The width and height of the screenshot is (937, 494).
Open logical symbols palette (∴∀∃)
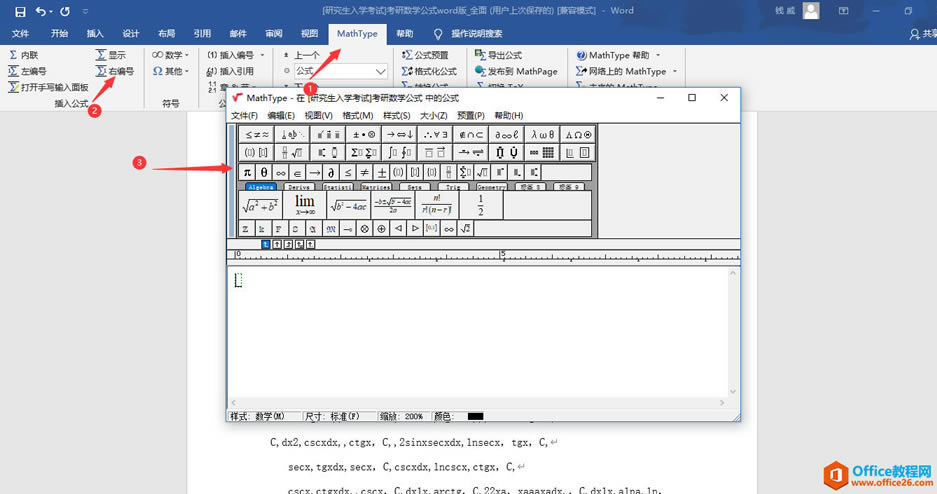435,134
